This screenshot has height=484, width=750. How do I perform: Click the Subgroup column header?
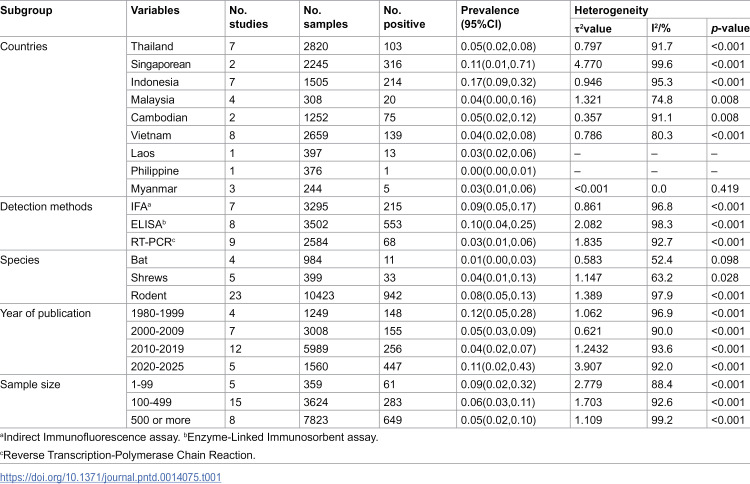click(26, 11)
